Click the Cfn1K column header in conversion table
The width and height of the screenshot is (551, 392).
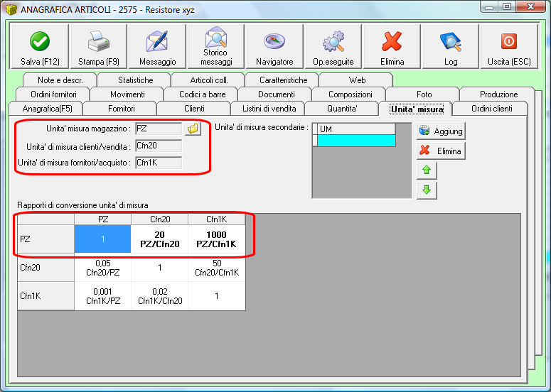coord(216,219)
